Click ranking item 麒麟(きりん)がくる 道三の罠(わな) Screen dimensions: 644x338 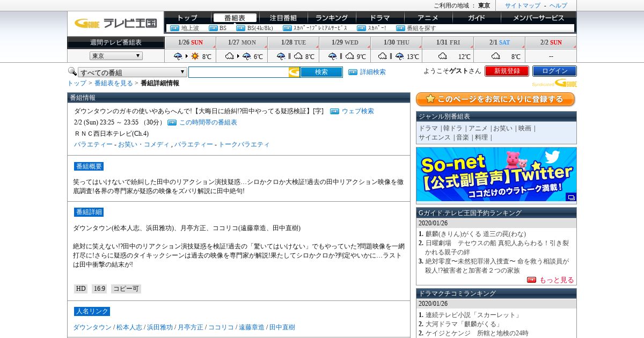pos(475,234)
